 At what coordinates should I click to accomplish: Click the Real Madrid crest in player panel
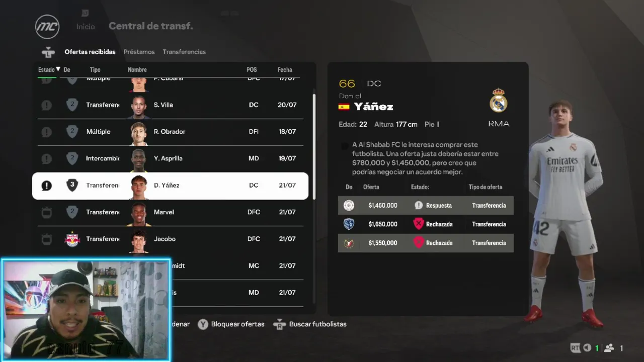tap(498, 100)
